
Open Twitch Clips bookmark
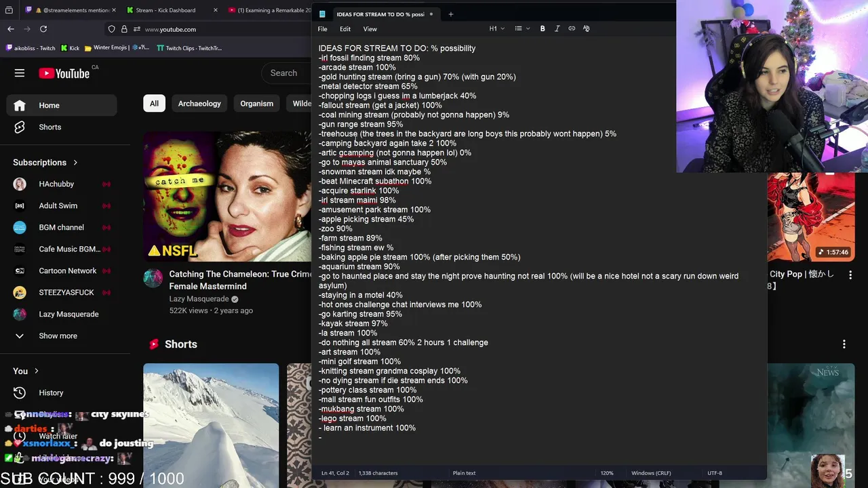tap(189, 48)
